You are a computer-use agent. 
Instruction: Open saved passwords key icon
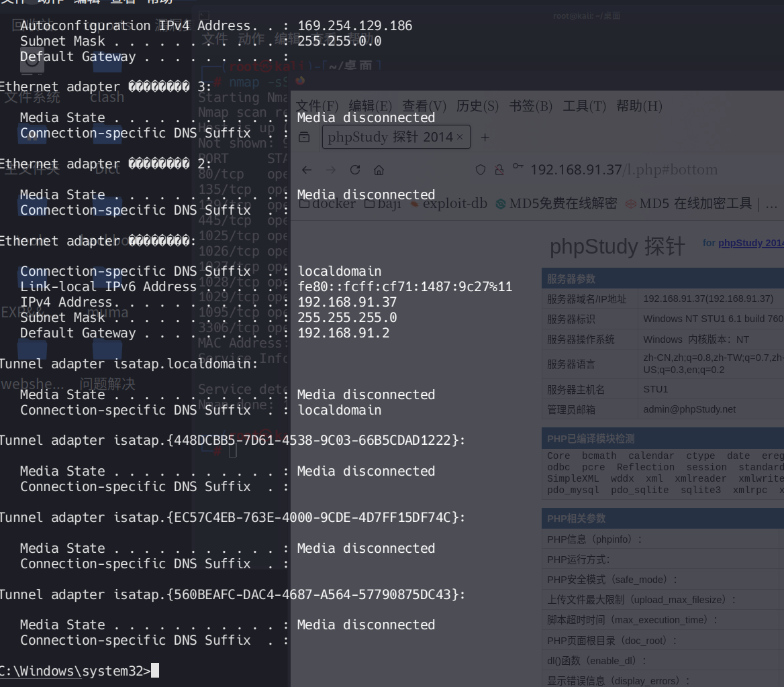coord(518,167)
